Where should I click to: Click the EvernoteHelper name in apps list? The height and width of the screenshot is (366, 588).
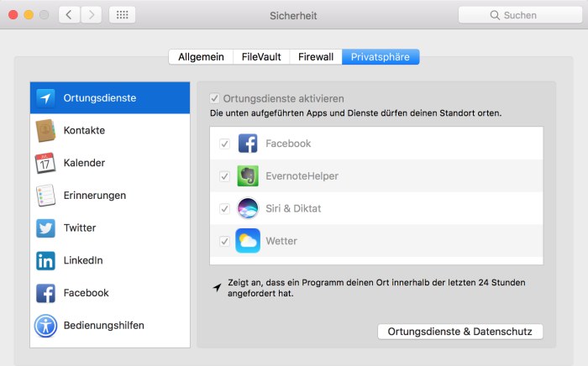(302, 176)
